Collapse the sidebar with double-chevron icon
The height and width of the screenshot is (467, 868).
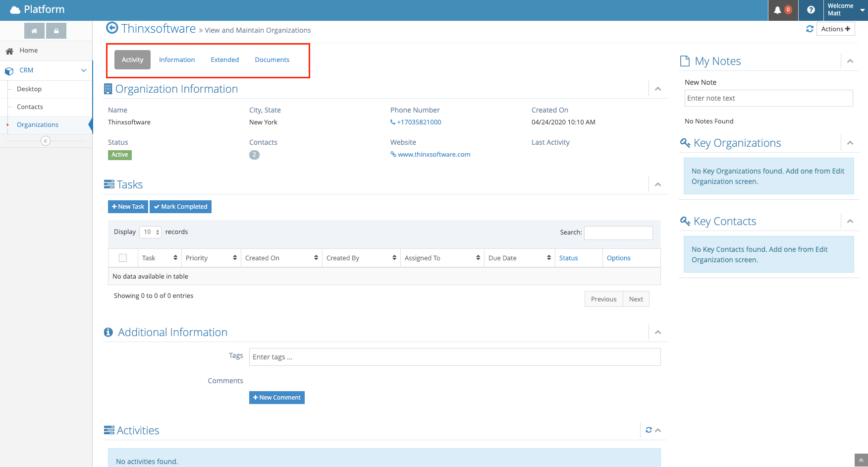(x=46, y=141)
